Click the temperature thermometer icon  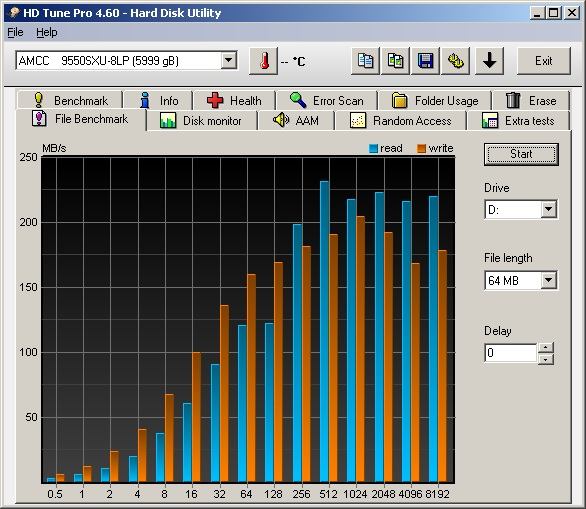263,61
